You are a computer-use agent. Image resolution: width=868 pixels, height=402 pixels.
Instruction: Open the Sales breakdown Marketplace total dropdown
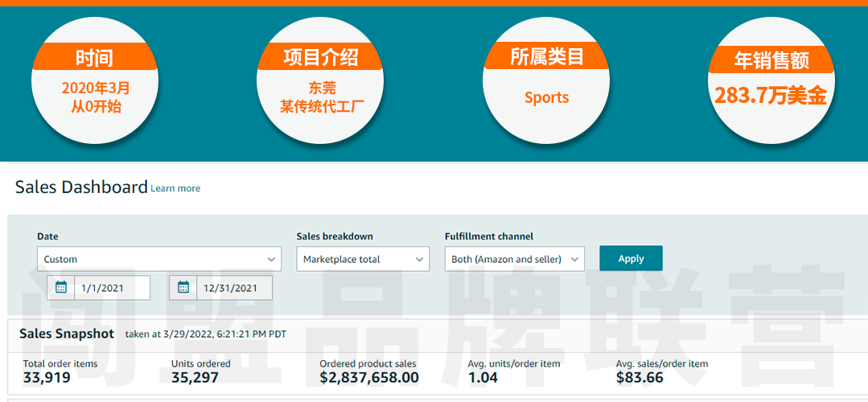362,259
